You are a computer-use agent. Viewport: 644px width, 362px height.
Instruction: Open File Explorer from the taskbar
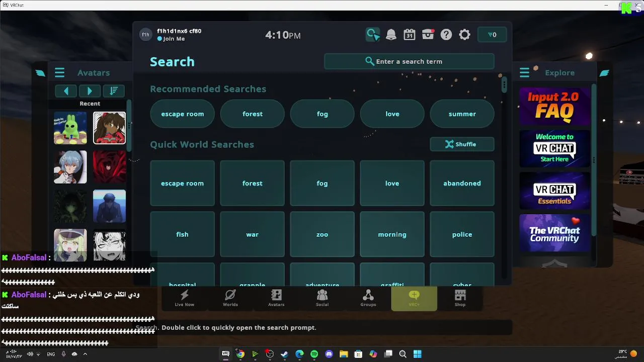(x=344, y=354)
